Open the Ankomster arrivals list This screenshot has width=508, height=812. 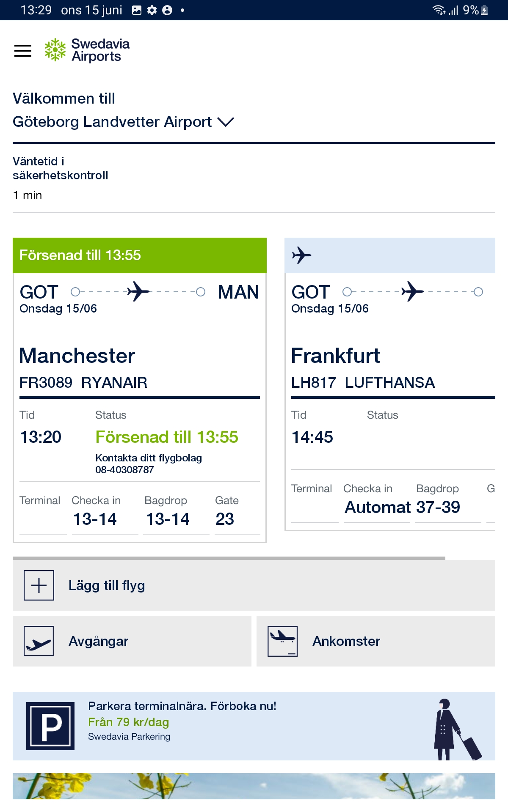tap(376, 641)
